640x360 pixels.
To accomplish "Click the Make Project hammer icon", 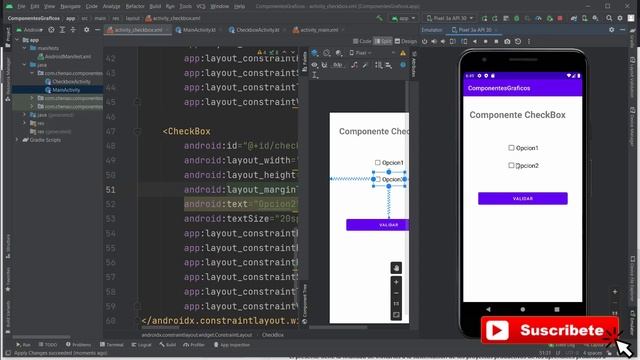I will tap(380, 18).
